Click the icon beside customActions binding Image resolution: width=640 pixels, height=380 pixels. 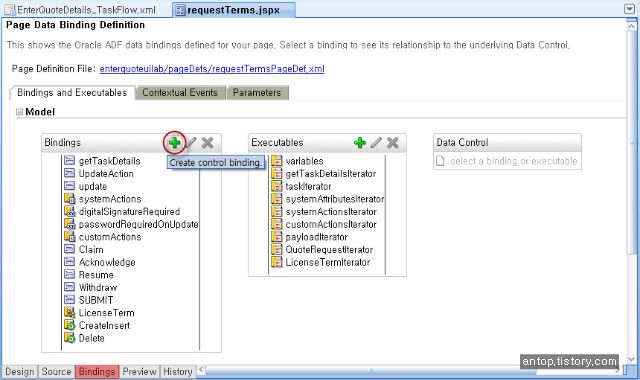[x=70, y=236]
